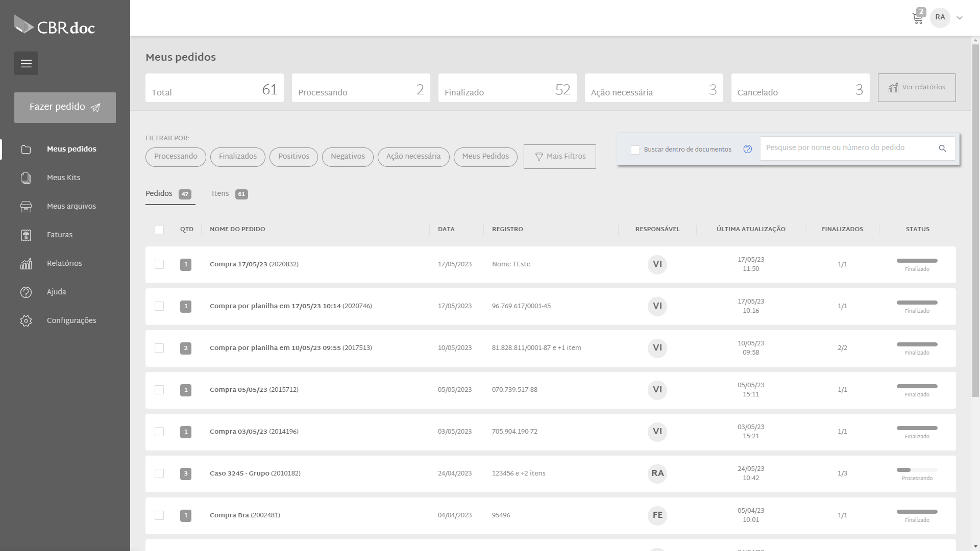Screen dimensions: 980x551
Task: Apply the Meus Pedidos filter chip
Action: (485, 157)
